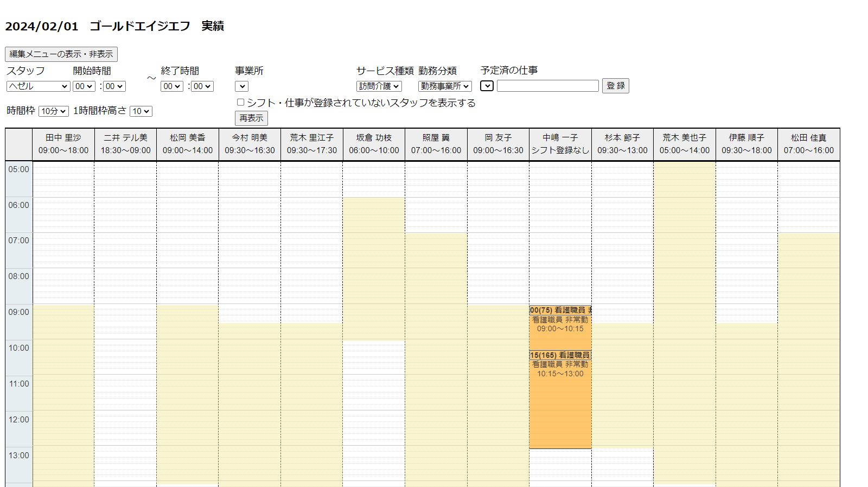Open the 事業所 dropdown
This screenshot has width=868, height=487.
241,86
